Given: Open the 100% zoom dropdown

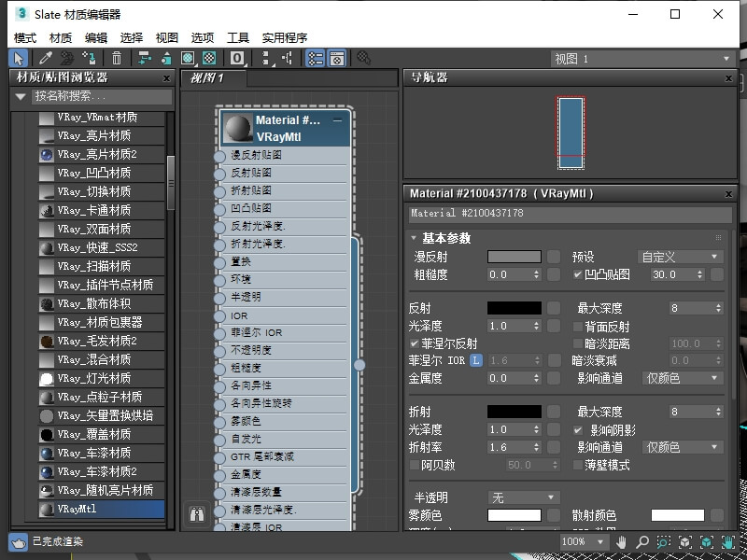Looking at the screenshot, I should [x=583, y=542].
